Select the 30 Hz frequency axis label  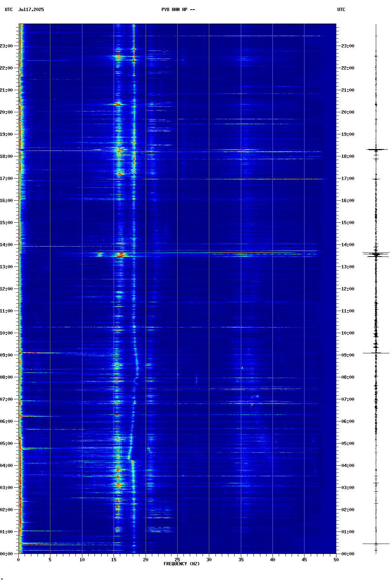point(209,560)
